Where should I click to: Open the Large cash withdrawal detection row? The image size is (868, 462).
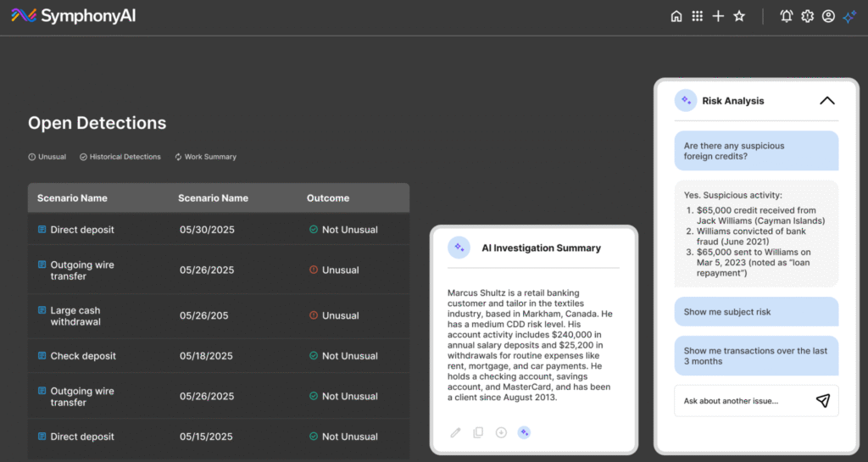point(219,316)
